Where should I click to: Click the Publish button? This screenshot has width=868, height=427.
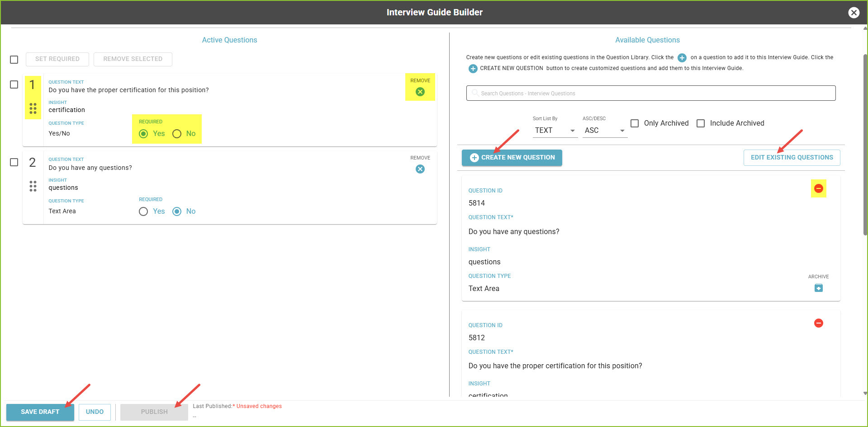click(154, 412)
